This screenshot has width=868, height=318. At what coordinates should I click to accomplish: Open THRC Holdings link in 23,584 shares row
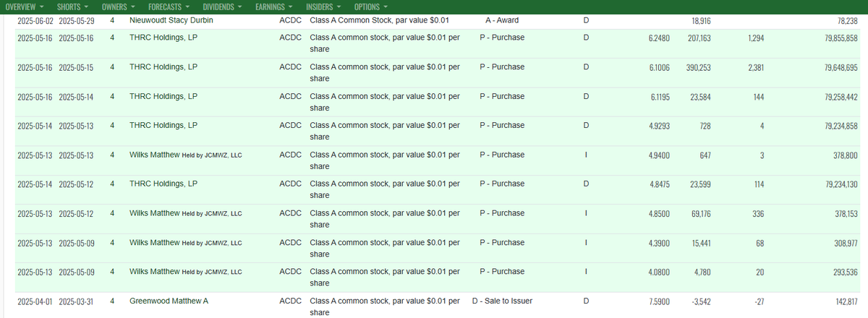163,96
